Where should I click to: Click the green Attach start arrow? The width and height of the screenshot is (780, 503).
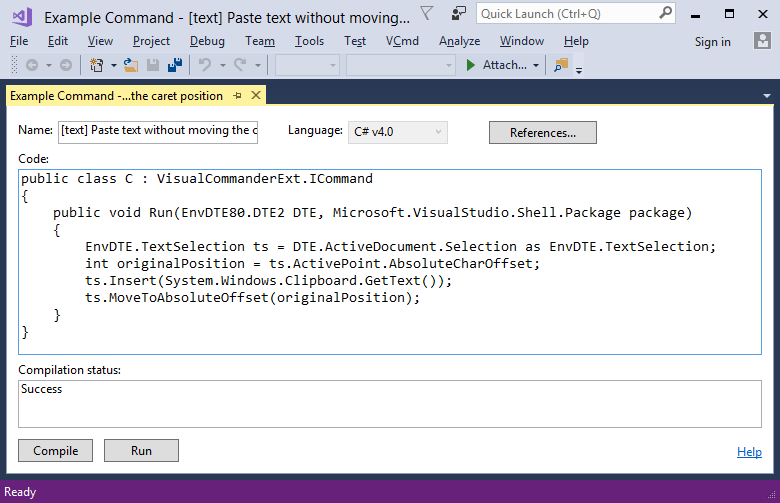coord(471,65)
